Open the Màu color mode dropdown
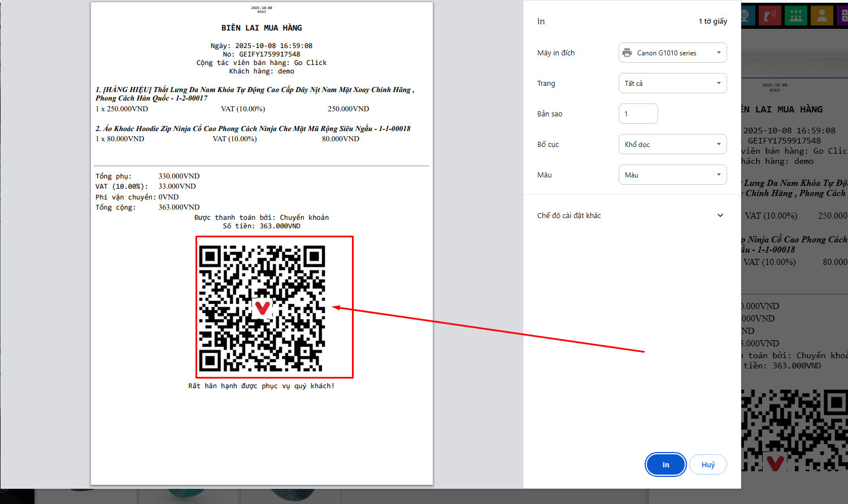Image resolution: width=848 pixels, height=504 pixels. (x=672, y=175)
